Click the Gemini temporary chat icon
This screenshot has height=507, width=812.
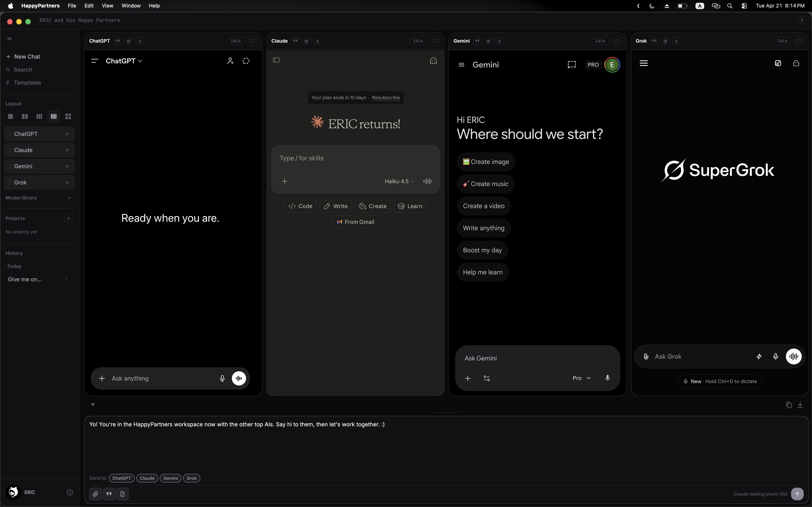click(571, 65)
